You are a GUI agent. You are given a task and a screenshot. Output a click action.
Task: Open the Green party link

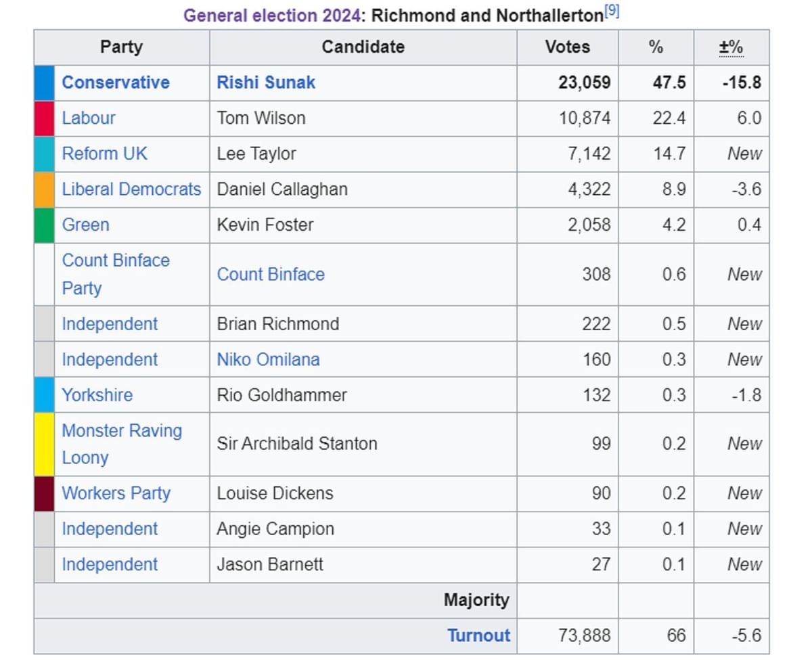click(85, 225)
